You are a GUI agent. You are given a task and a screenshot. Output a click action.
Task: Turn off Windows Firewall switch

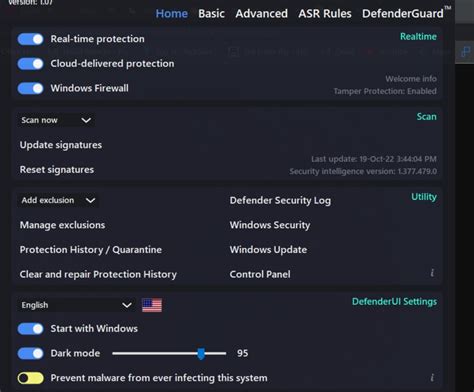pos(30,88)
